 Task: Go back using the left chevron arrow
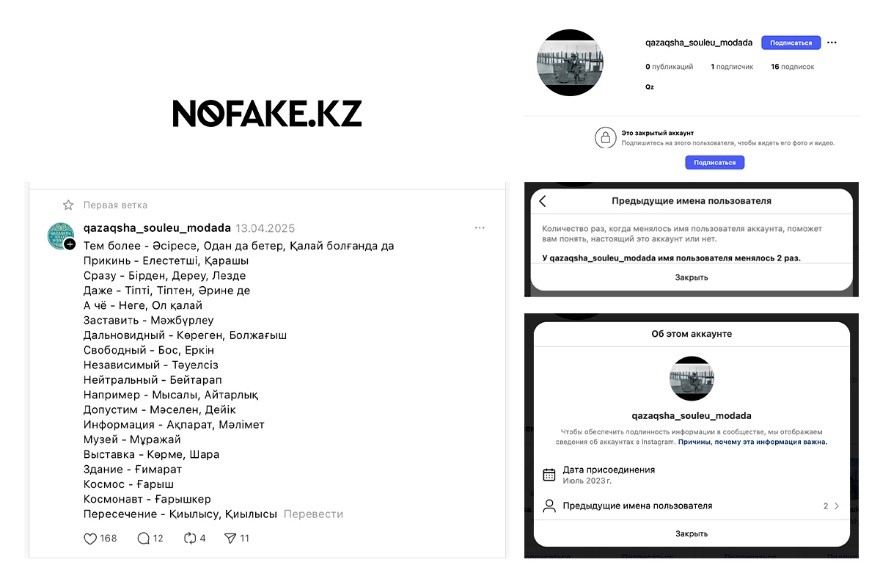[543, 201]
